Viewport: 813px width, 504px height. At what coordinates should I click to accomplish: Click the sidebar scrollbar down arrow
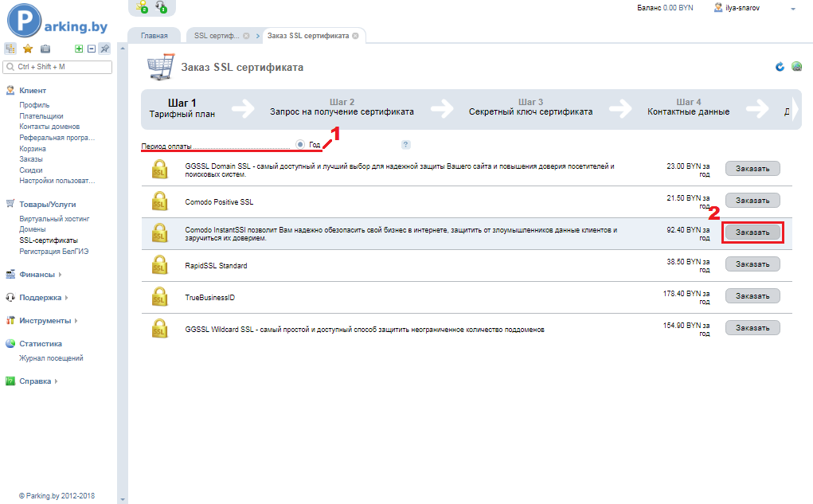click(123, 500)
